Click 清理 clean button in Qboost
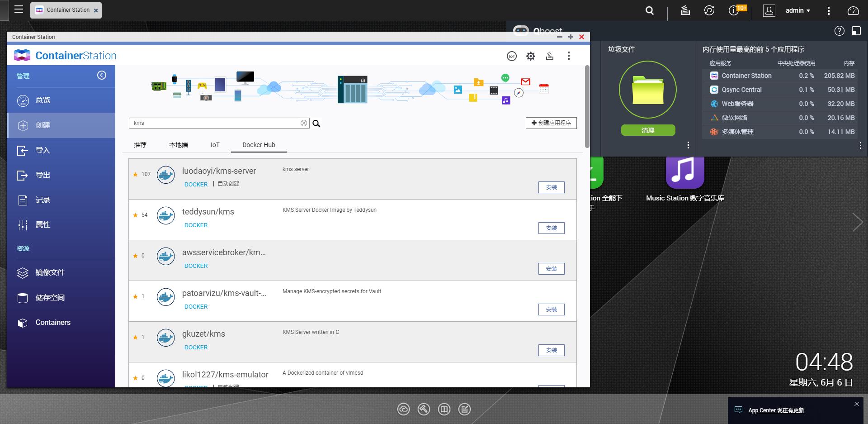The width and height of the screenshot is (868, 424). [x=648, y=130]
